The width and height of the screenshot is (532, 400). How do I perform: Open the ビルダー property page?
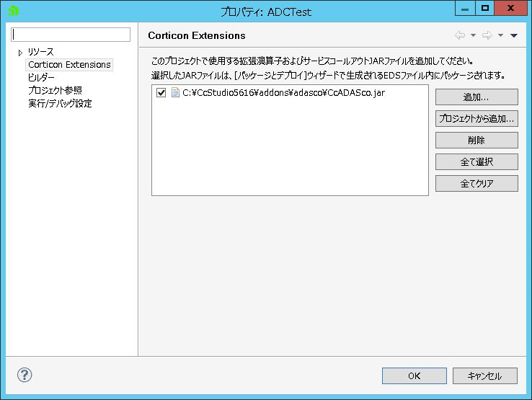click(x=41, y=77)
